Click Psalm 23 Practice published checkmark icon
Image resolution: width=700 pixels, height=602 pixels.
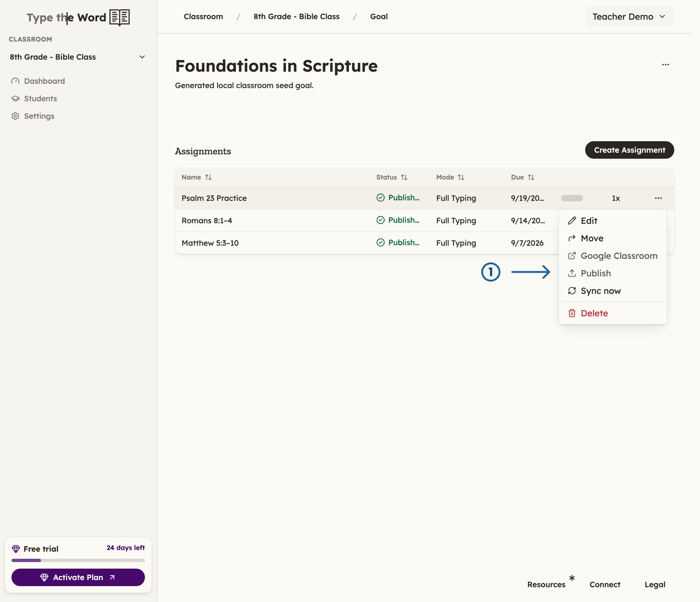pyautogui.click(x=380, y=198)
